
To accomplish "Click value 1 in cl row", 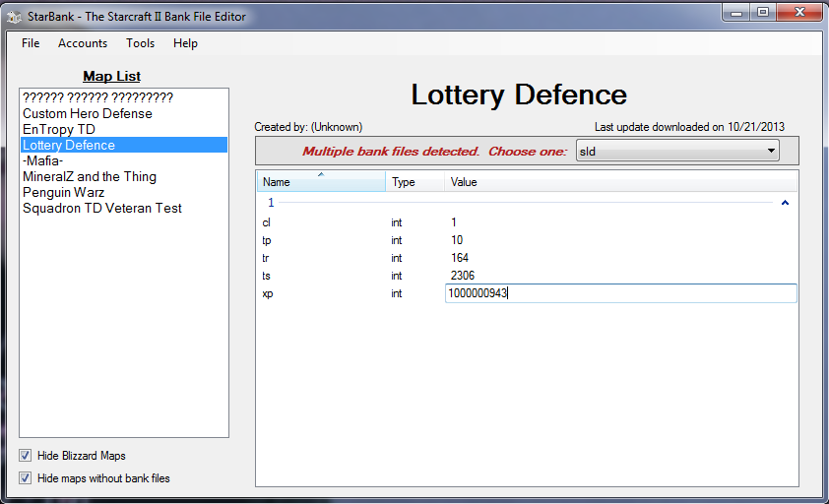I will click(454, 222).
